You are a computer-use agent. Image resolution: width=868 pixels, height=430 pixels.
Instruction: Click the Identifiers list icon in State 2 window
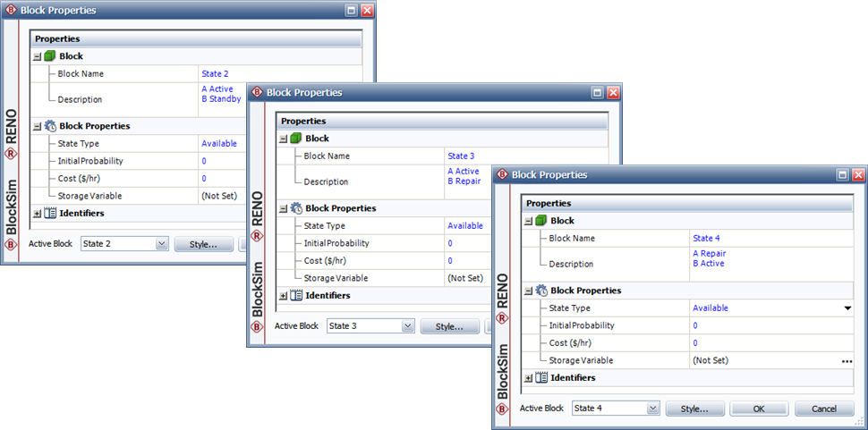pos(49,214)
